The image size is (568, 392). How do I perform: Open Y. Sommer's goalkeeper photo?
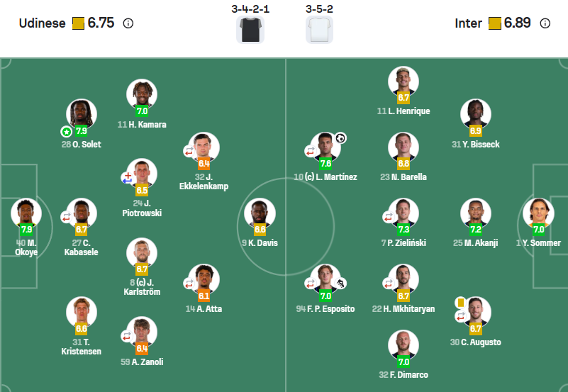(x=538, y=213)
